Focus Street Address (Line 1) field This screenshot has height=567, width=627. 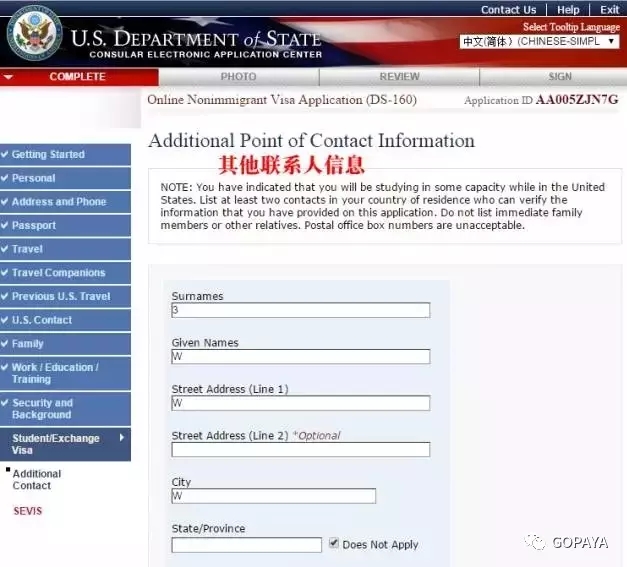coord(301,403)
